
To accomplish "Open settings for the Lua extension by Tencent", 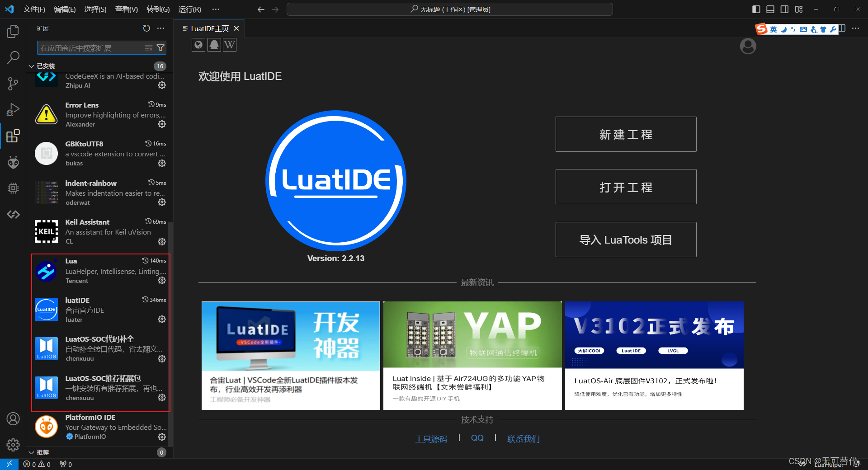I will 162,281.
